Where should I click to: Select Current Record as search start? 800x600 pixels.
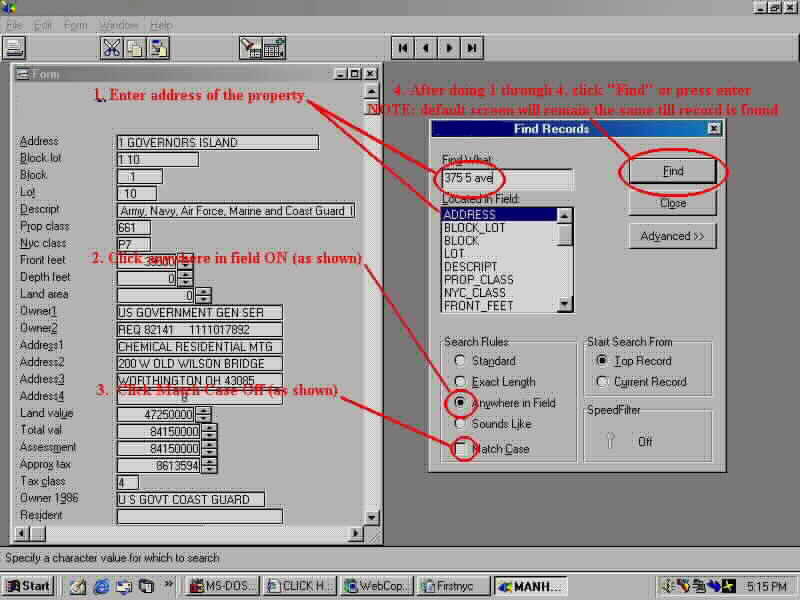pos(602,381)
